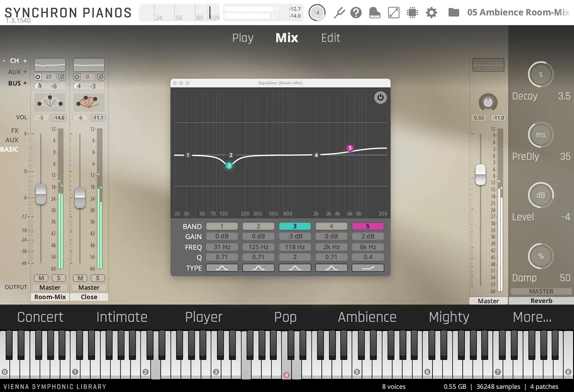The height and width of the screenshot is (392, 574).
Task: Open the Type curve selector for band 5
Action: click(x=368, y=268)
